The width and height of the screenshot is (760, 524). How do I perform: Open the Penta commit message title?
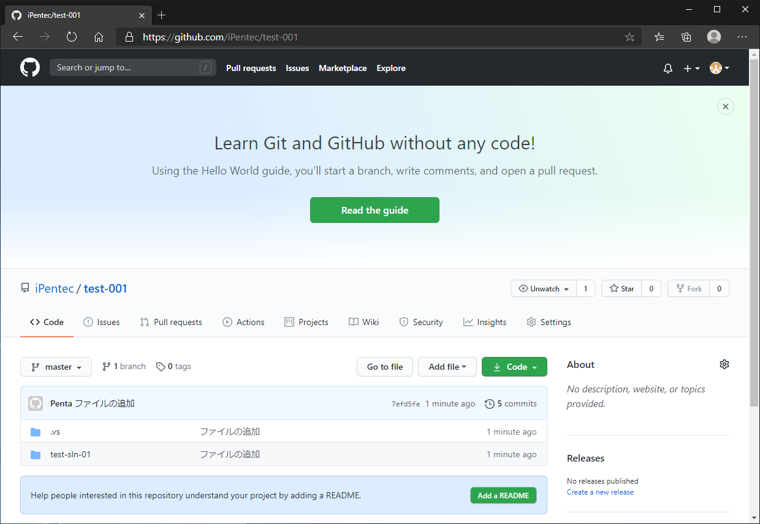coord(105,403)
